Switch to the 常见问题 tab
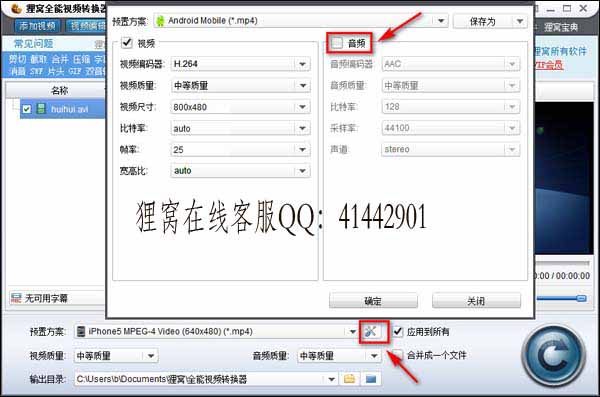Screen dimensions: 600x397 pos(34,44)
